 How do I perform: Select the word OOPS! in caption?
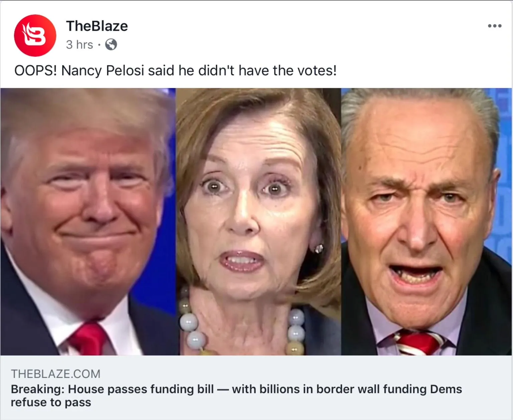tap(36, 70)
